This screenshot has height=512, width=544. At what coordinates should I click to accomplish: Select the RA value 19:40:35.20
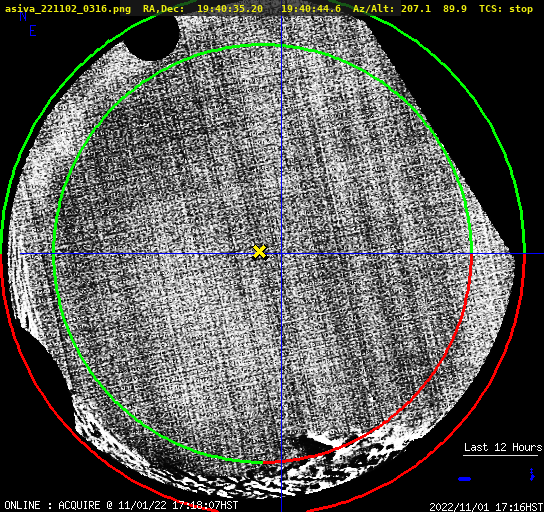point(230,9)
